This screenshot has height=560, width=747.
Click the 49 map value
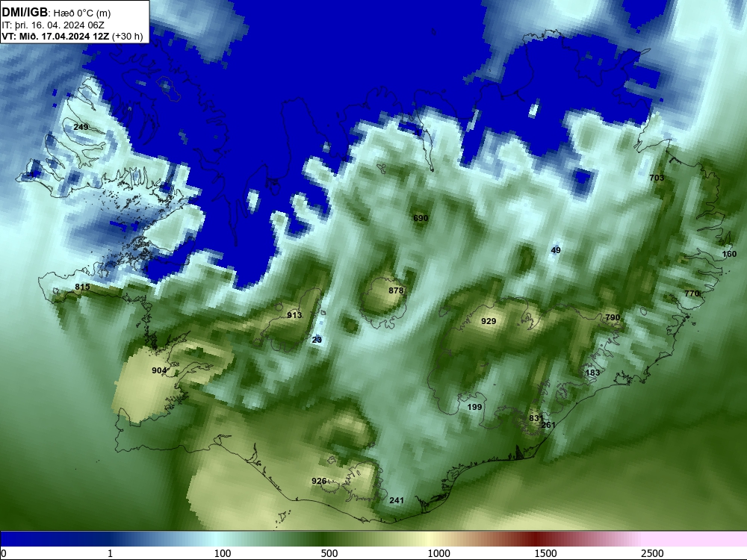(556, 250)
